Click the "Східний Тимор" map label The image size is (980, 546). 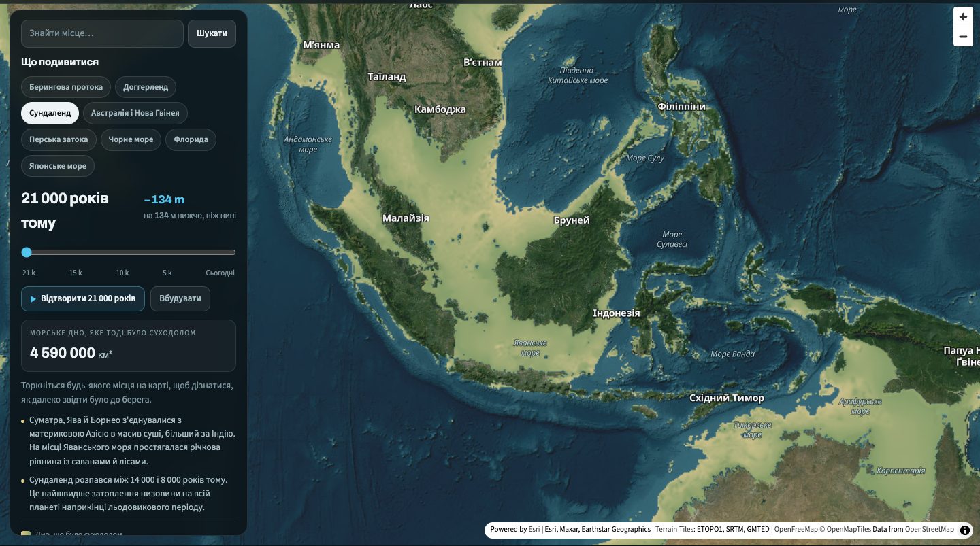(727, 398)
